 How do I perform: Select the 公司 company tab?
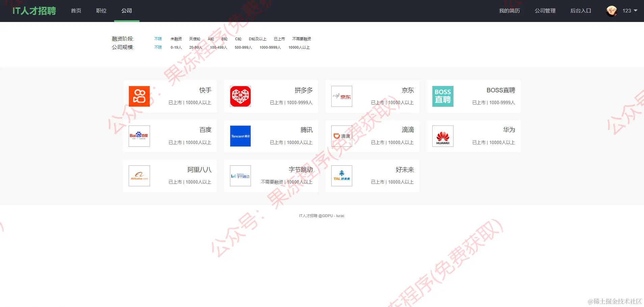point(127,11)
